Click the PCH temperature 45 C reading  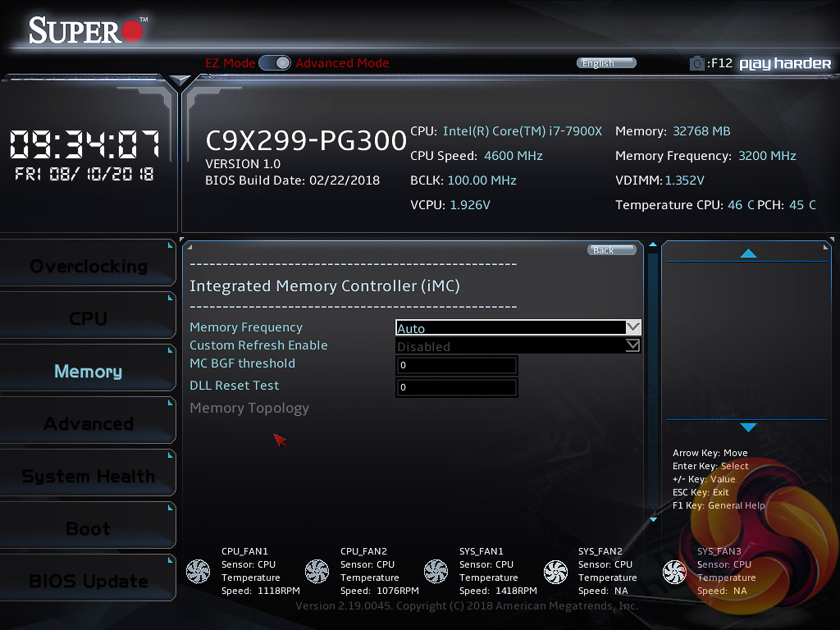[802, 205]
